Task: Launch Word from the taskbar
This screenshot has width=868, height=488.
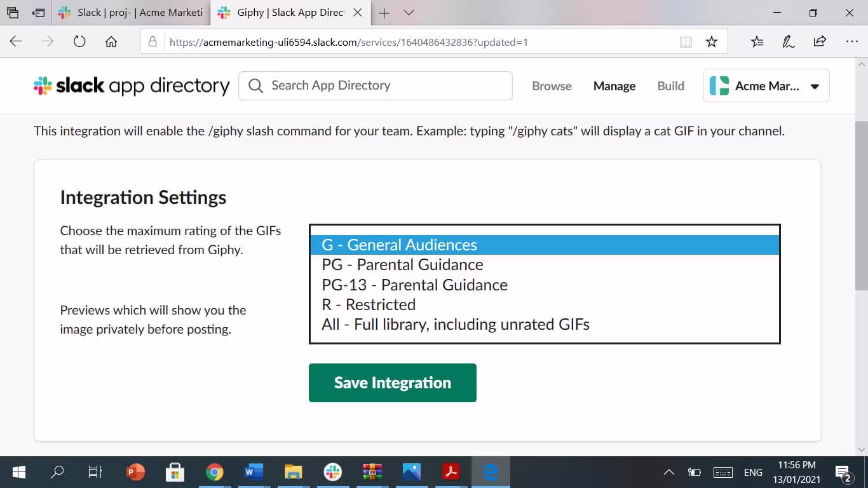Action: click(x=254, y=472)
